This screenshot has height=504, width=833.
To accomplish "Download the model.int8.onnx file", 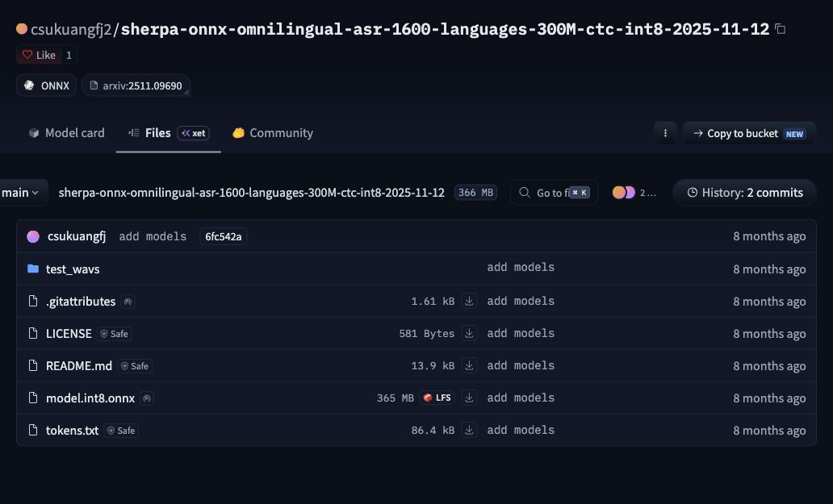I will 469,398.
